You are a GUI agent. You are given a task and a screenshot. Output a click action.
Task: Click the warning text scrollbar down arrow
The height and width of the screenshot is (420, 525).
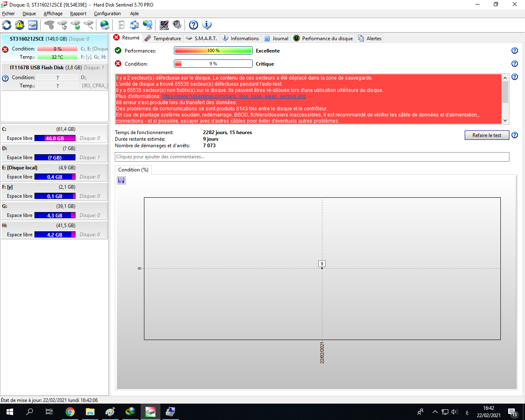pos(505,121)
